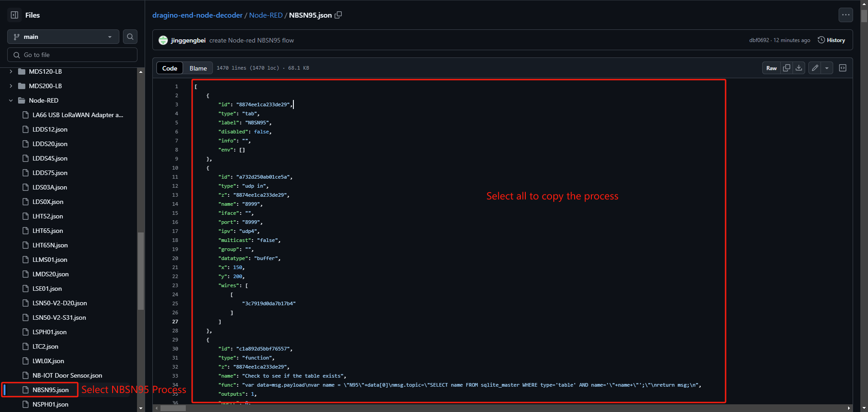Open LHT52.json in file tree
This screenshot has height=412, width=868.
47,216
